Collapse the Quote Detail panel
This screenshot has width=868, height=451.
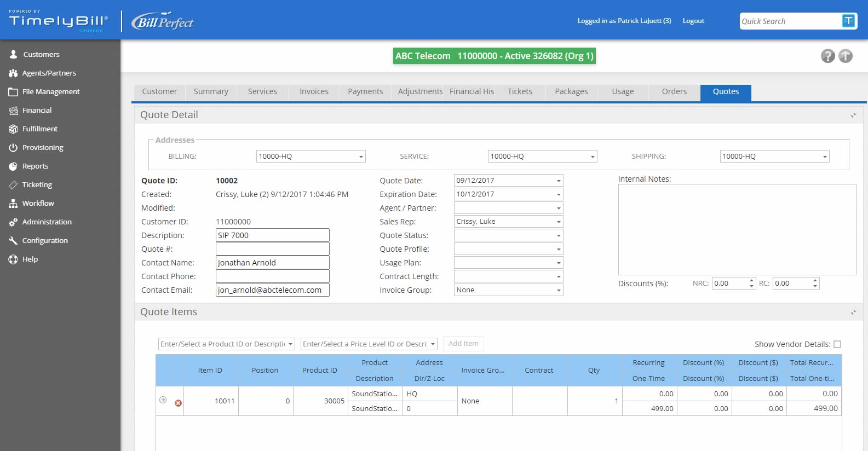853,115
